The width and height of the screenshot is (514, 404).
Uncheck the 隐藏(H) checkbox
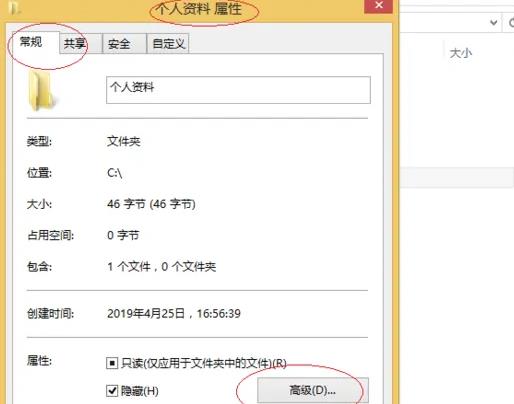[x=112, y=390]
